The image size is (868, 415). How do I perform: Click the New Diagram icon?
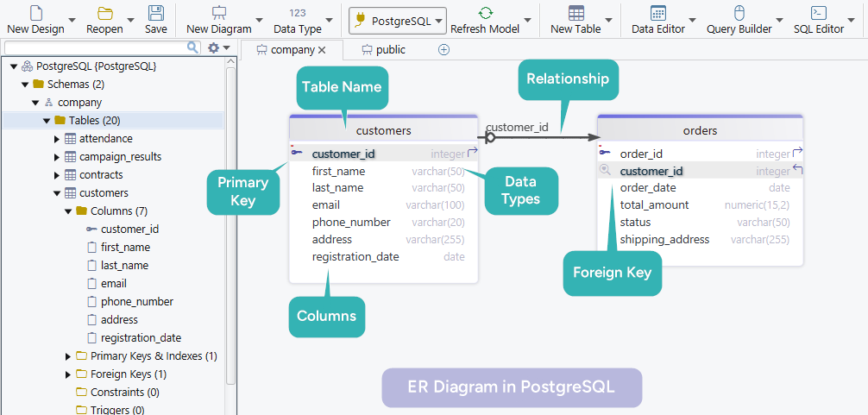coord(218,13)
